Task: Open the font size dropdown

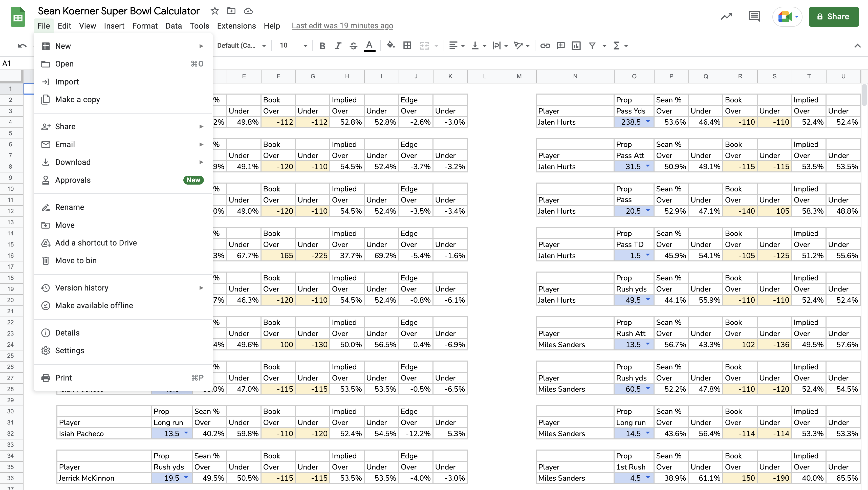Action: [293, 46]
